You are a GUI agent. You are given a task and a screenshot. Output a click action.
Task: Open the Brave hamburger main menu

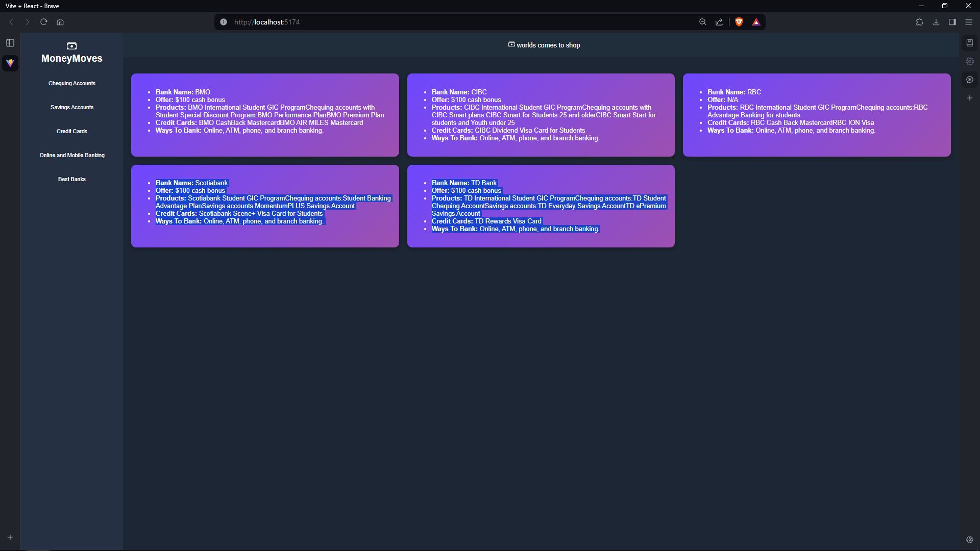(968, 22)
